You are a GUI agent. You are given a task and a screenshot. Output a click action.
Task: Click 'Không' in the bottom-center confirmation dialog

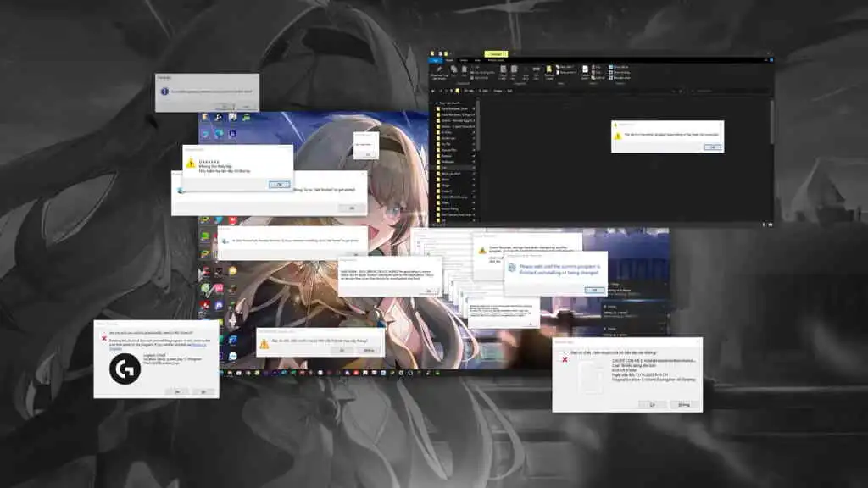[369, 350]
